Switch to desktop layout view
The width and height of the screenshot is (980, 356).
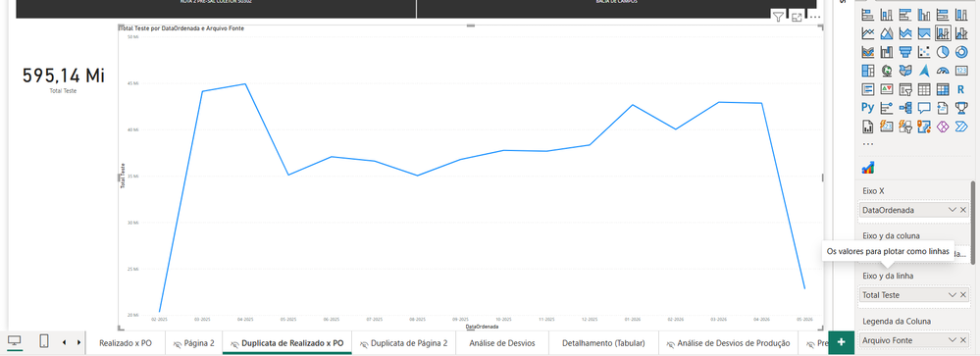pos(15,341)
